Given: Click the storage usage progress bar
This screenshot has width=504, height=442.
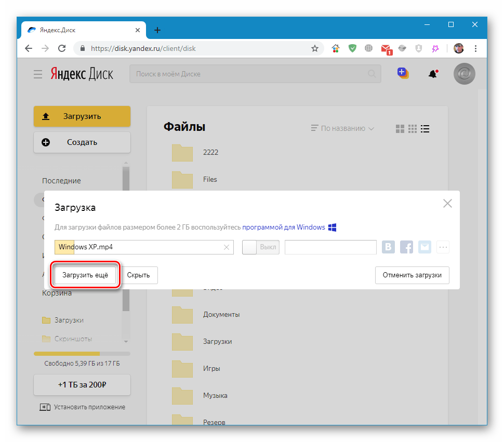Looking at the screenshot, I should pyautogui.click(x=82, y=353).
